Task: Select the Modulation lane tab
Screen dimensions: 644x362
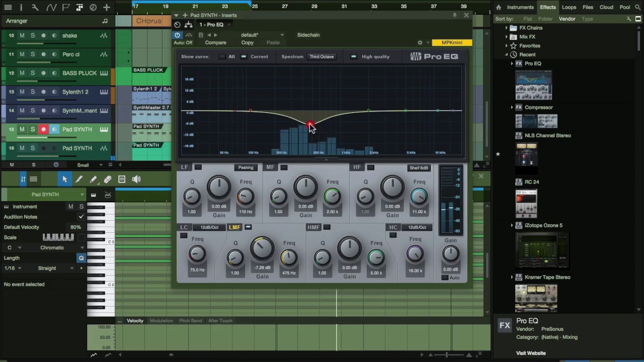Action: tap(161, 321)
